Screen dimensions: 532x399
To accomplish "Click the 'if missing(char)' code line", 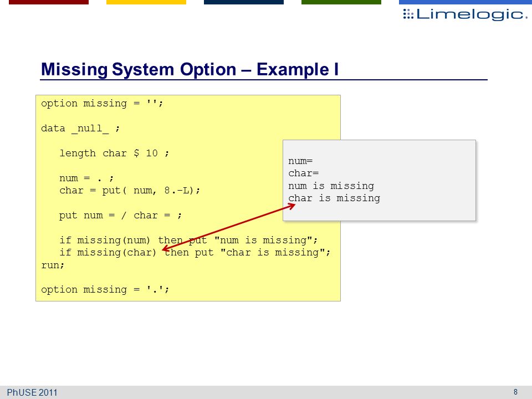I will coord(195,253).
